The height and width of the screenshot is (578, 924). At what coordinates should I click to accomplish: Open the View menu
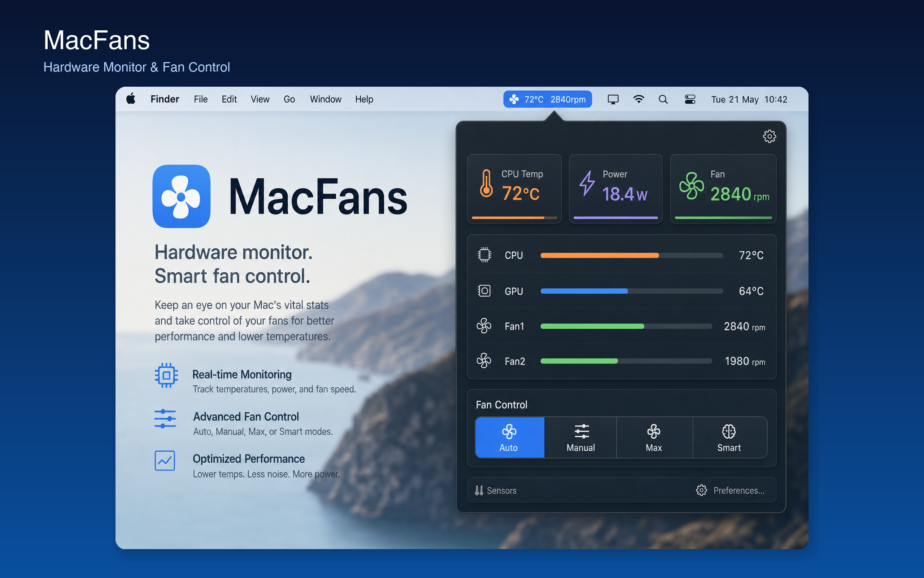point(260,99)
